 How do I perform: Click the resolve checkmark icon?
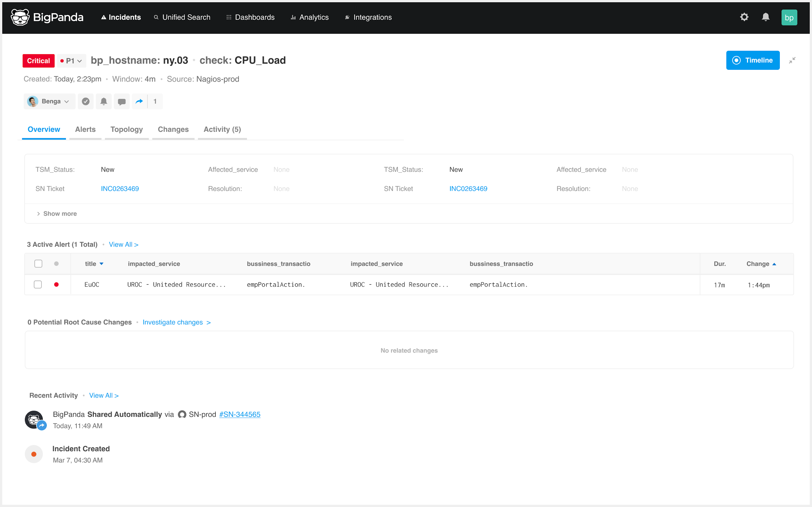click(85, 101)
